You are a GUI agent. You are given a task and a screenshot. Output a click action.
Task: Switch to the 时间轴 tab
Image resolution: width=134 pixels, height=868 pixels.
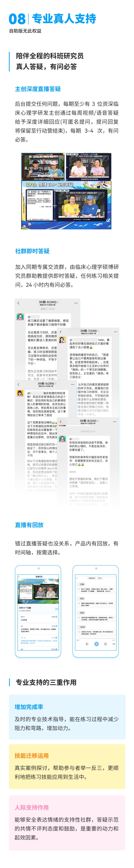(100, 578)
